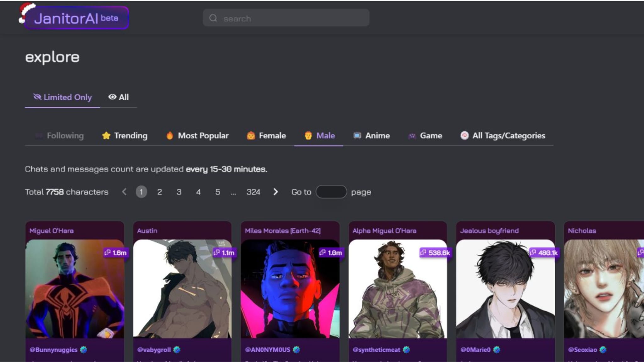The image size is (644, 362).
Task: Click the All visibility eye icon
Action: click(112, 97)
